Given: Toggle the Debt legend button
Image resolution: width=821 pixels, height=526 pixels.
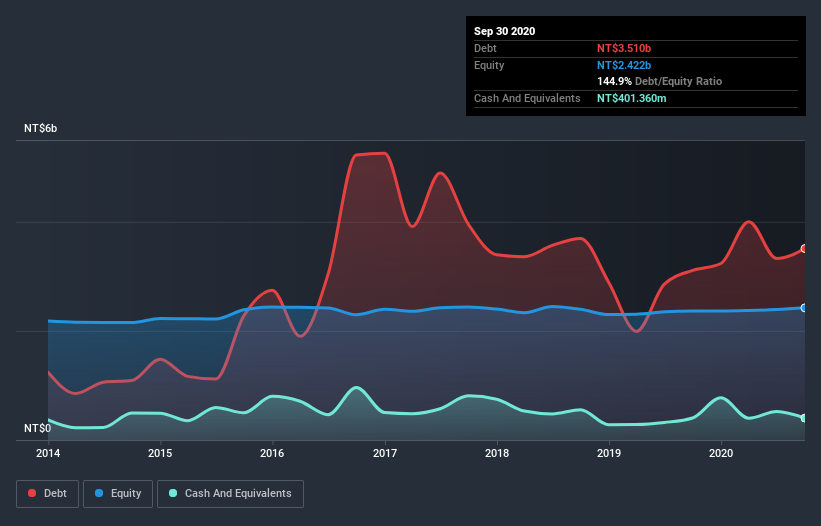Looking at the screenshot, I should [47, 494].
